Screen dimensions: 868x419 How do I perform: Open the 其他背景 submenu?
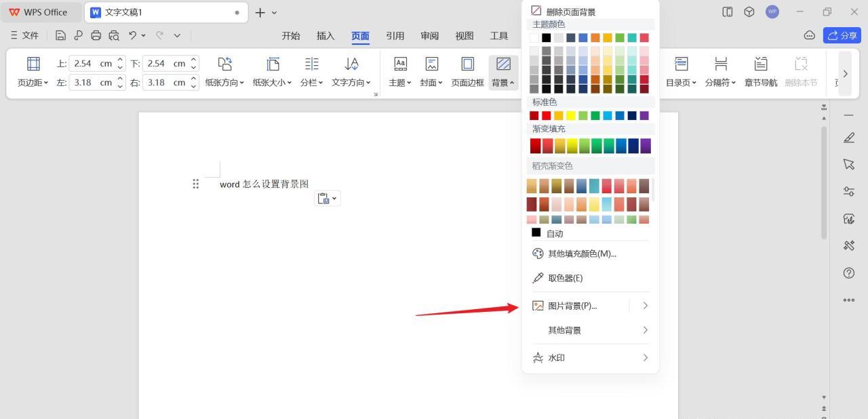[645, 330]
